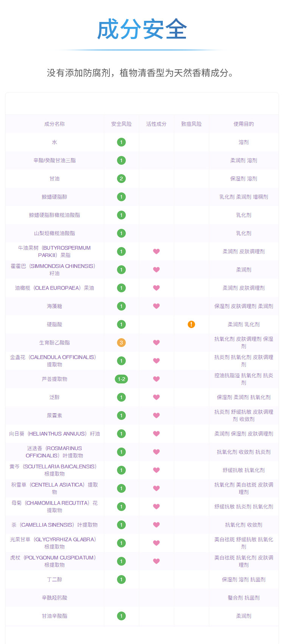The width and height of the screenshot is (284, 644).
Task: Click the pink heart in the 海藻糖 row
Action: [x=156, y=306]
